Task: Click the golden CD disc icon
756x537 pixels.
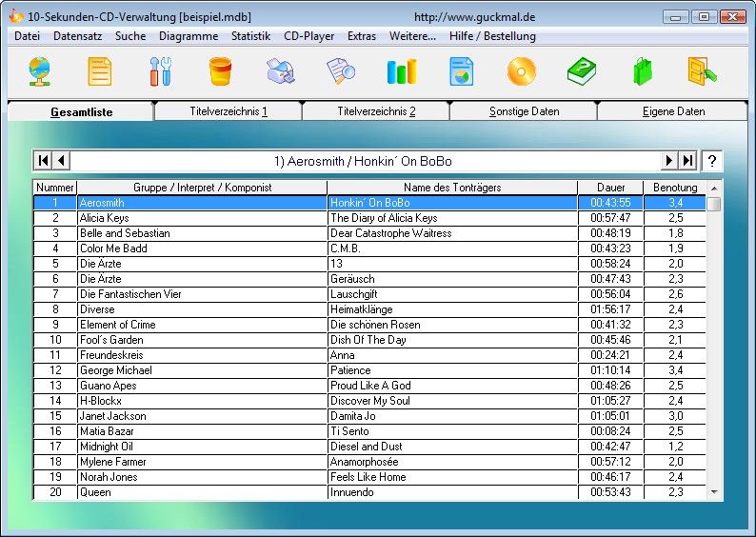Action: 521,71
